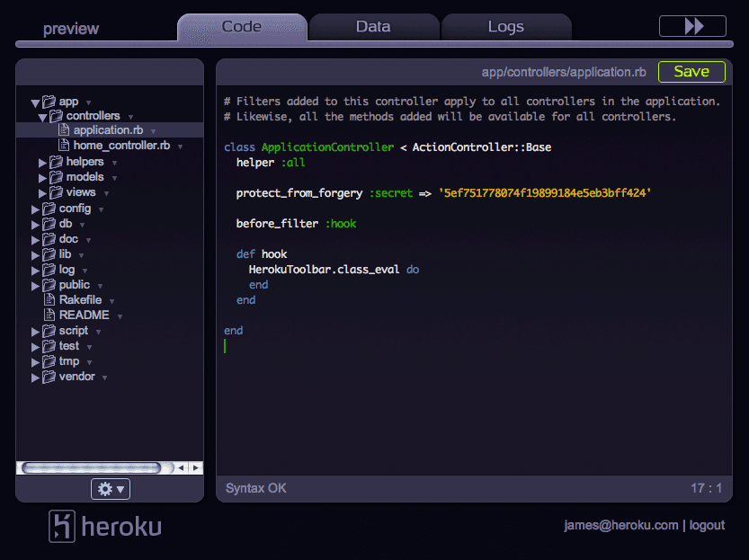Screen dimensions: 749x560
Task: Collapse the app folder tree node
Action: click(34, 101)
